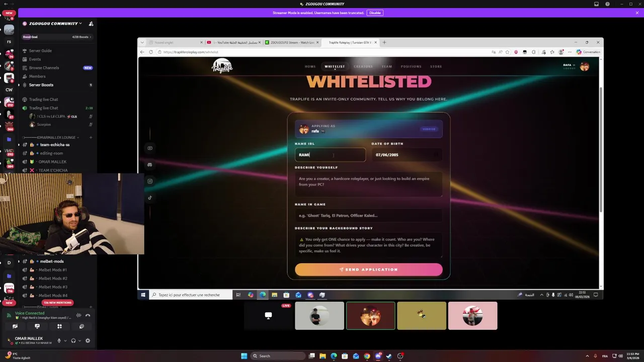Open soundboard in voice panel
This screenshot has width=644, height=362.
pos(82,326)
